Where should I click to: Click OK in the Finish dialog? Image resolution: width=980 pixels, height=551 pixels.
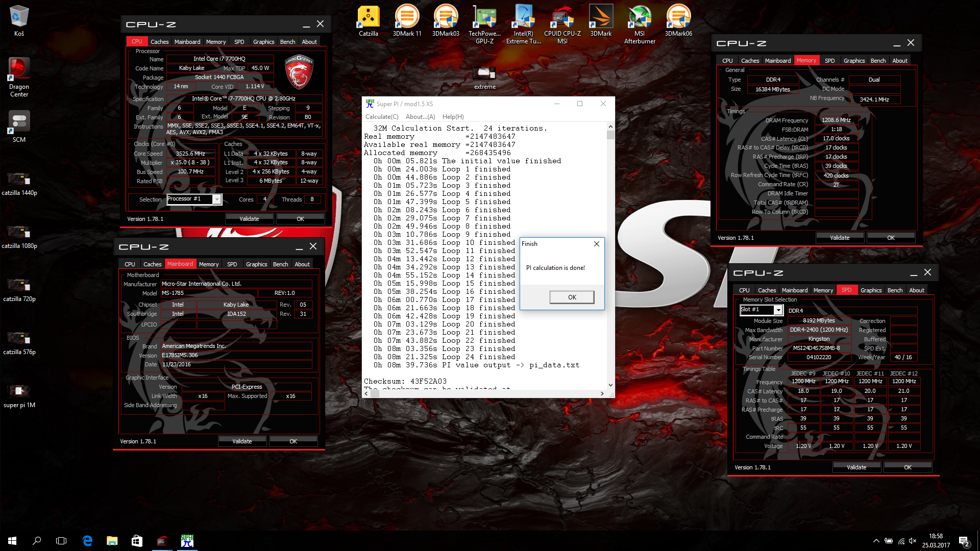(x=572, y=297)
